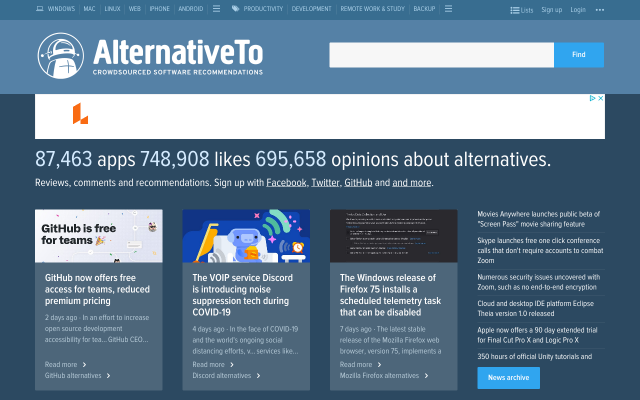Open the Productivity category
The image size is (640, 400).
coord(263,9)
